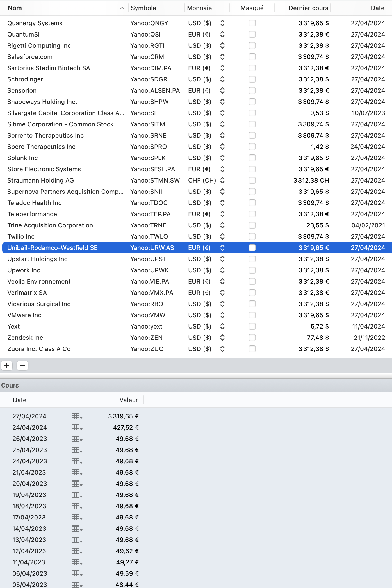392x588 pixels.
Task: Open calendar picker icon for 13/04/2023 quote
Action: (x=77, y=540)
